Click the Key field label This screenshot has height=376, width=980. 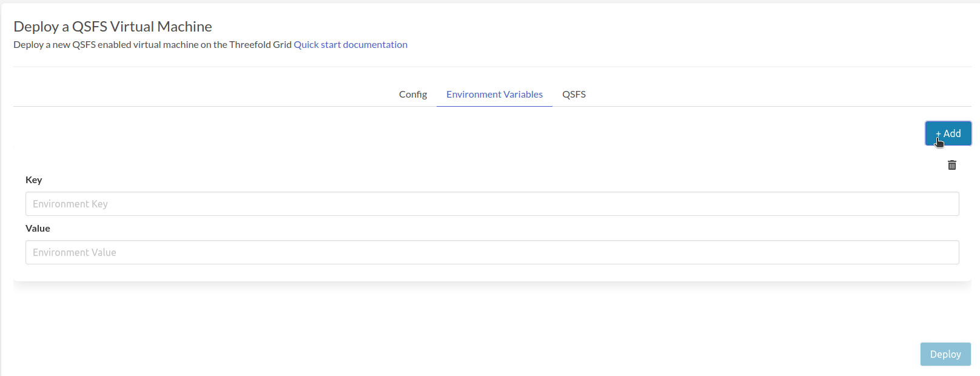pos(34,180)
